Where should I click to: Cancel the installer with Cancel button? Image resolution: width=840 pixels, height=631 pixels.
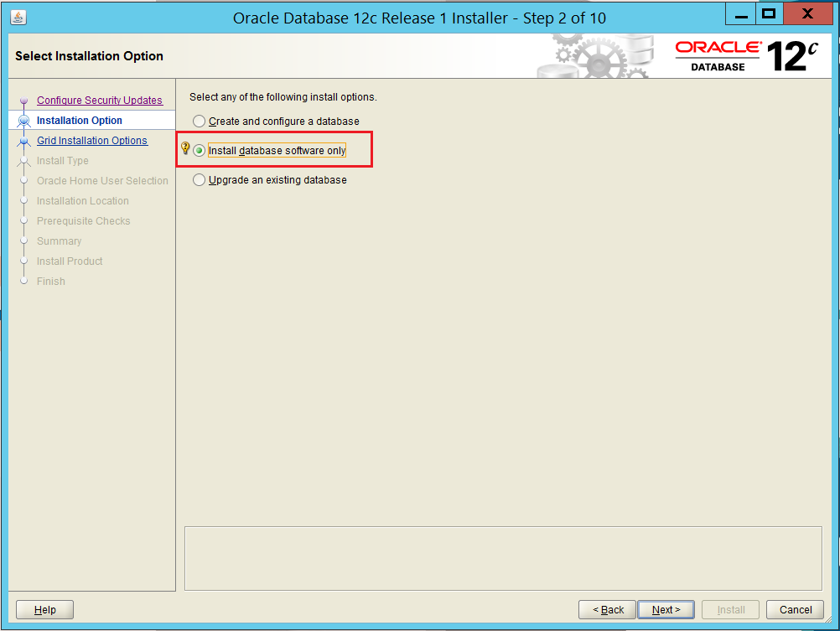point(795,609)
